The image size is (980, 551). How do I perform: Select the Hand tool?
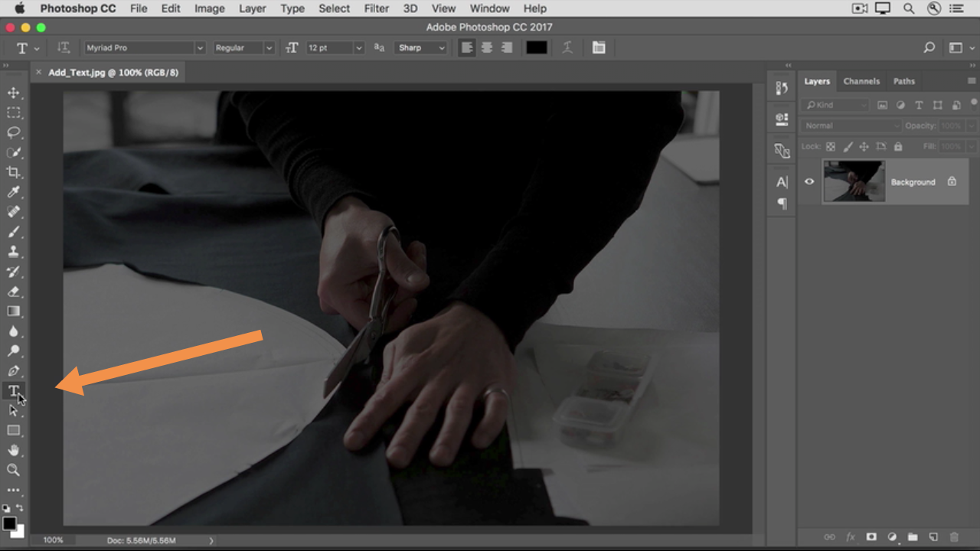pyautogui.click(x=14, y=451)
